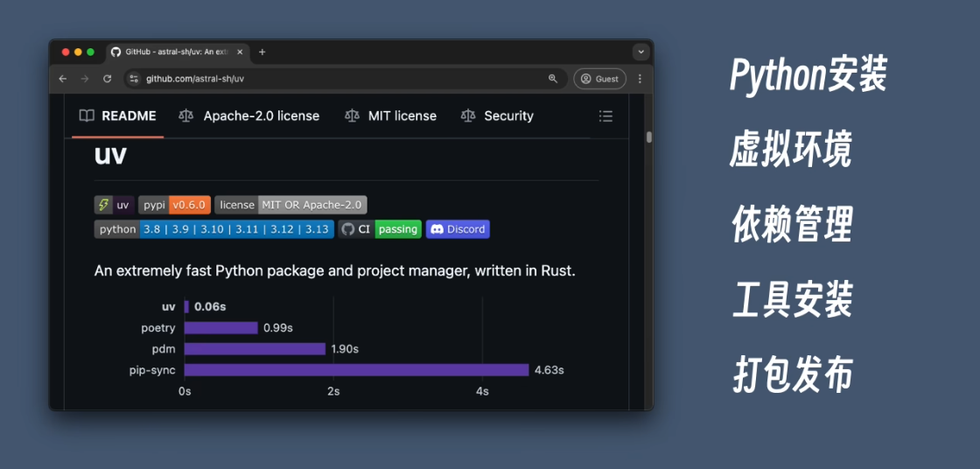Select the Security tab
Screen dimensions: 980x469
point(497,116)
